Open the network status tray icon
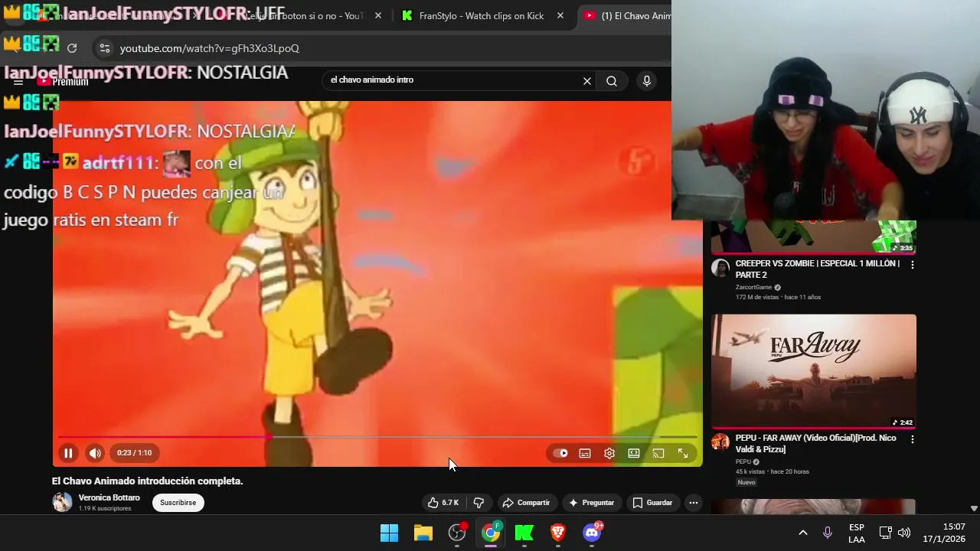Screen dimensions: 980x551 coord(886,533)
